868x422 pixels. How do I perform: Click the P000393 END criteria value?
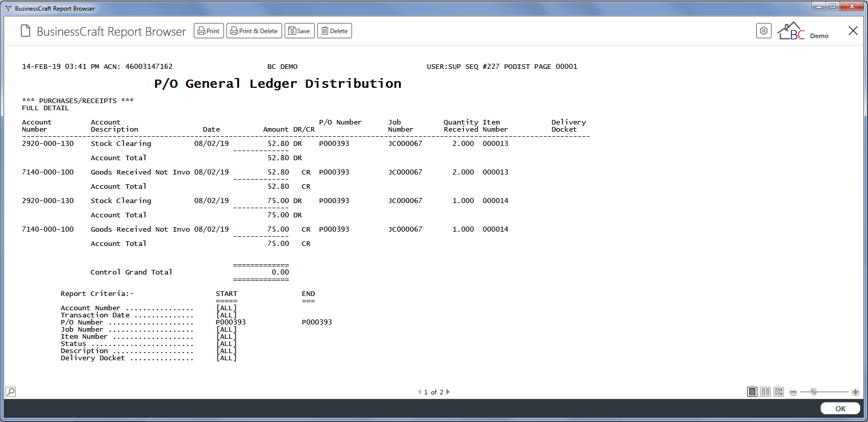click(x=317, y=322)
